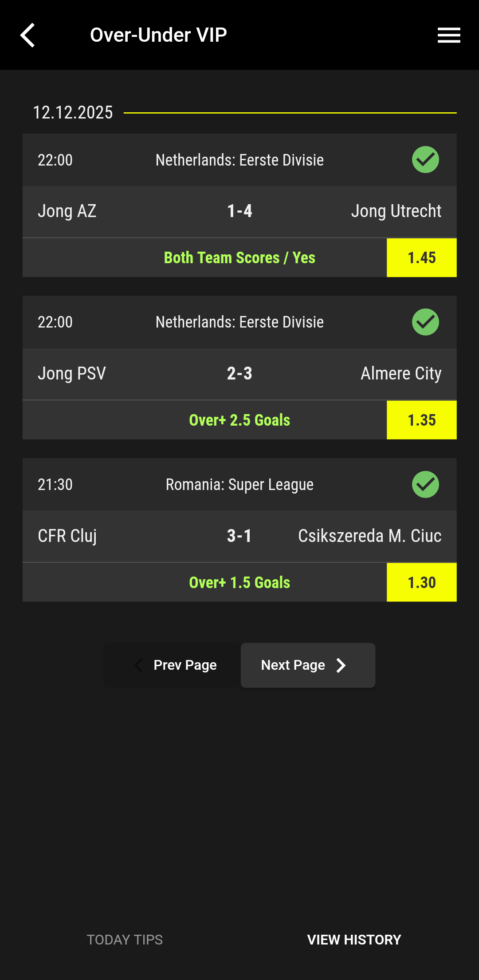Click the Jong PSV vs Almere City score

point(239,374)
